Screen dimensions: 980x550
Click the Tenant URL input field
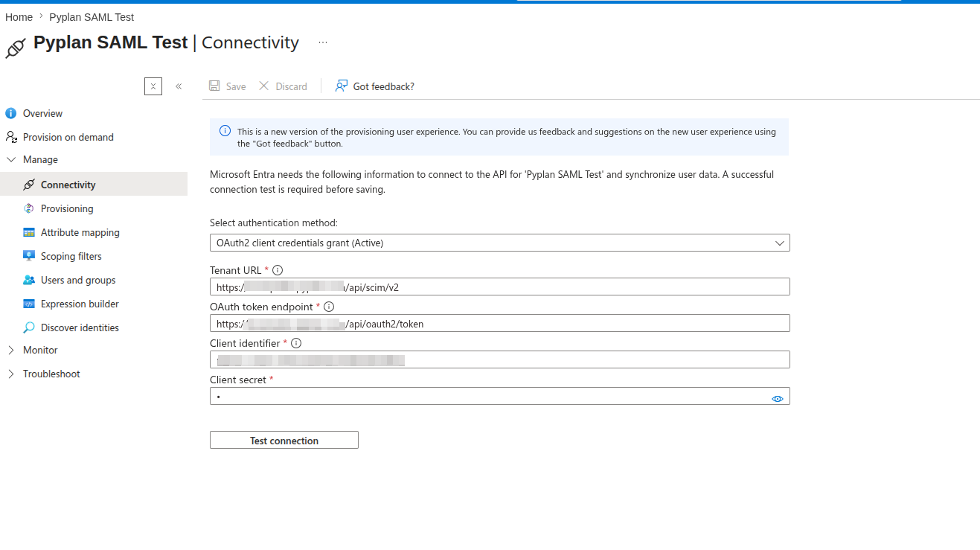(500, 287)
